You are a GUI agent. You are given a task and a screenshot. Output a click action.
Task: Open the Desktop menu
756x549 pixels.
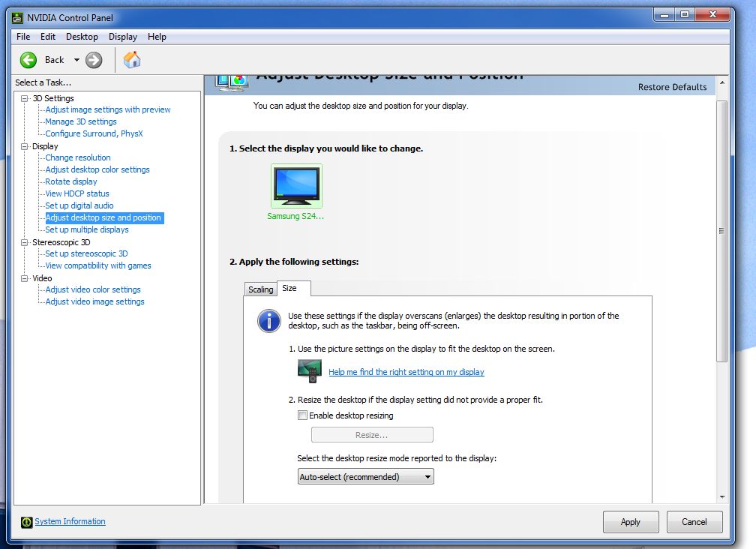(x=82, y=37)
